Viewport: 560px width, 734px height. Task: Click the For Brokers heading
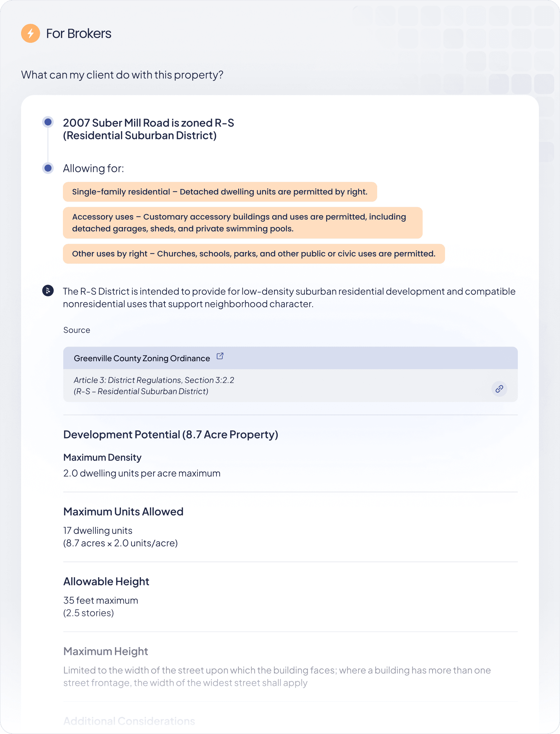tap(79, 34)
